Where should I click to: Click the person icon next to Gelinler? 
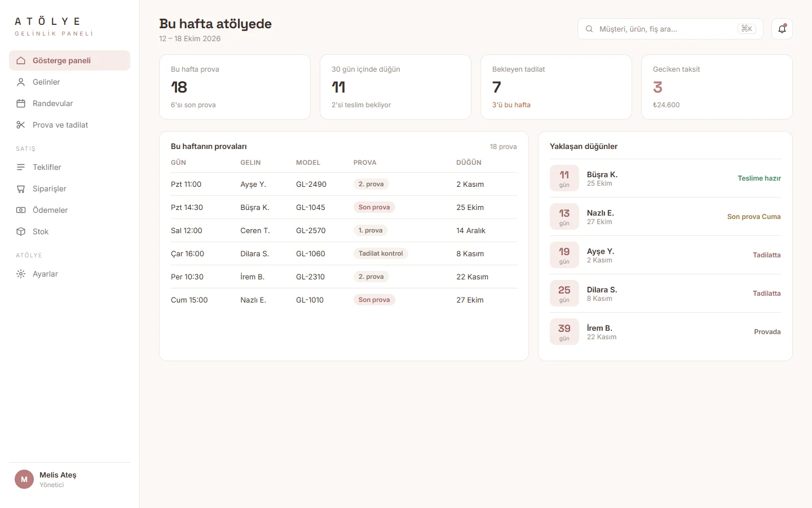[x=21, y=82]
